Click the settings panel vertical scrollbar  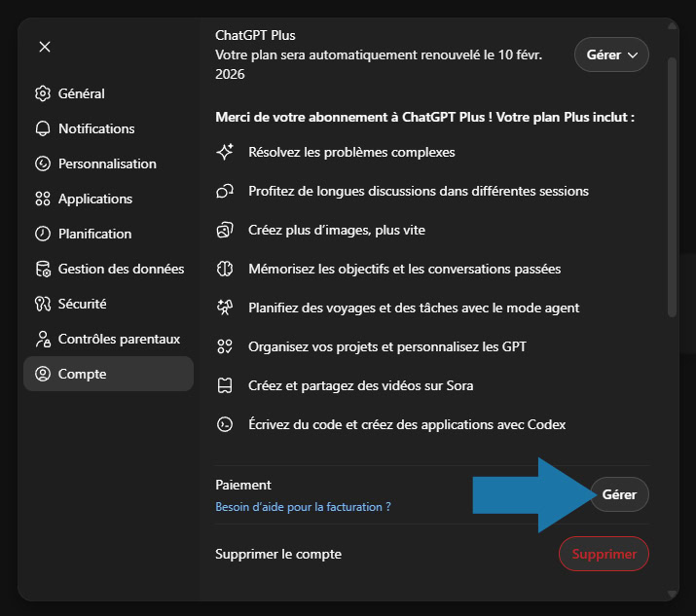673,187
